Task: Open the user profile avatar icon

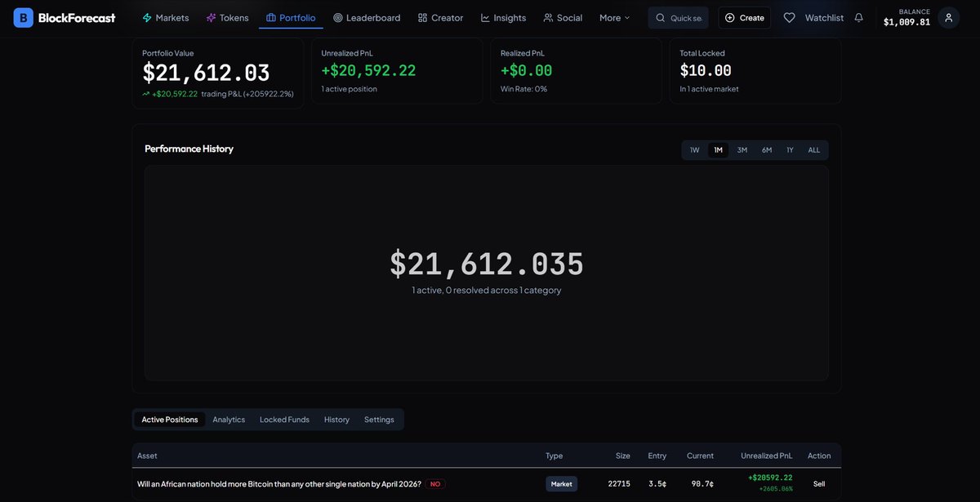Action: click(x=948, y=17)
